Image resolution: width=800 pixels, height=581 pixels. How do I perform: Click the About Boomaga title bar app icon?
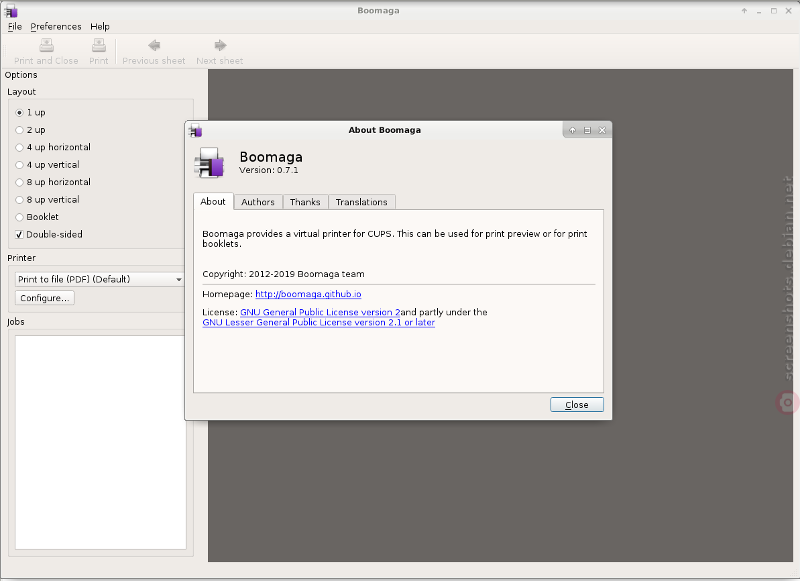click(195, 130)
